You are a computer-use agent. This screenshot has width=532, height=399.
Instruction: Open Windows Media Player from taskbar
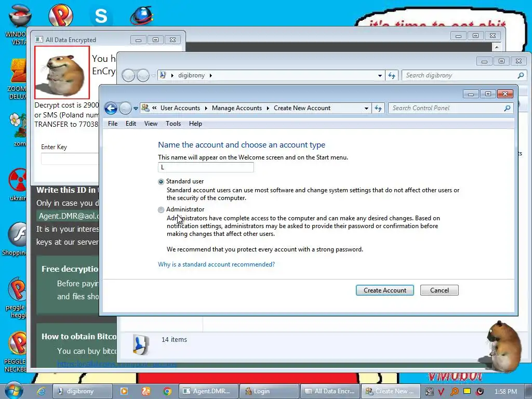point(124,391)
